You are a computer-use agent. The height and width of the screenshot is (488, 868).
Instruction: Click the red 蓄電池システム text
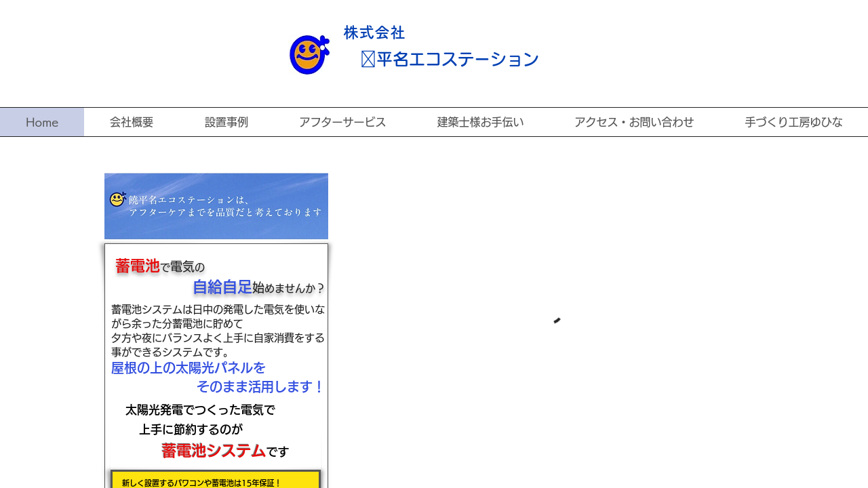tap(213, 451)
